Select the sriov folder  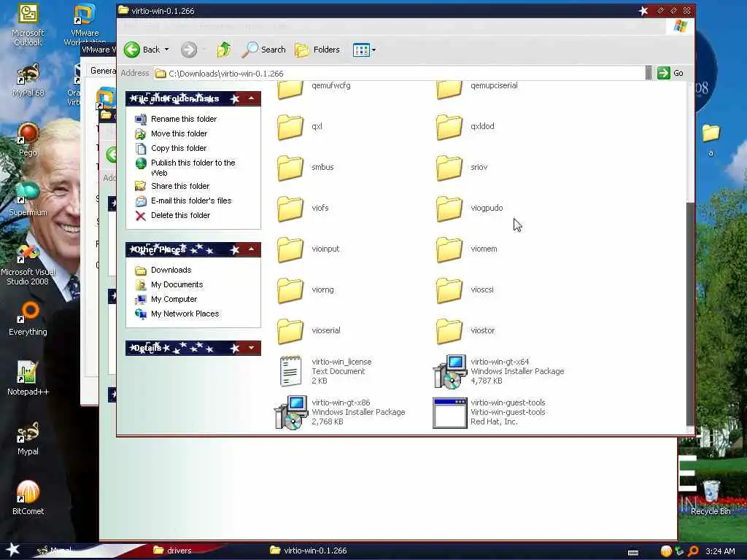[x=462, y=168]
